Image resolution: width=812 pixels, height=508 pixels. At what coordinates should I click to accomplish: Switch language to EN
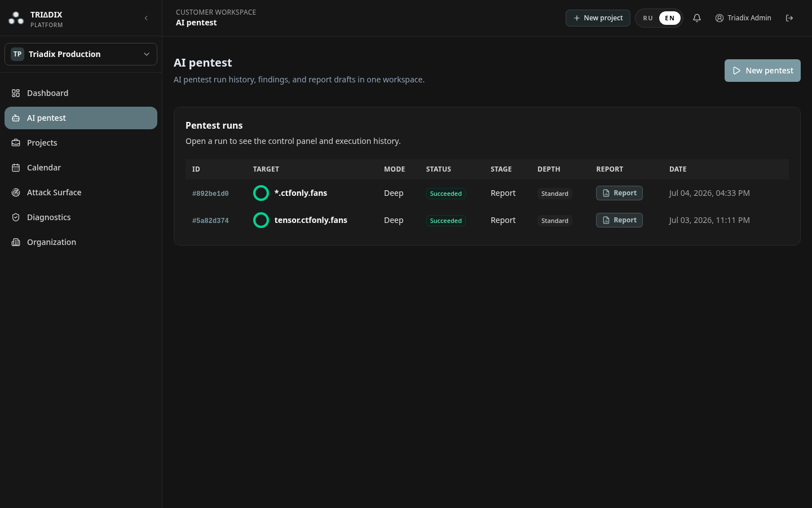click(670, 18)
